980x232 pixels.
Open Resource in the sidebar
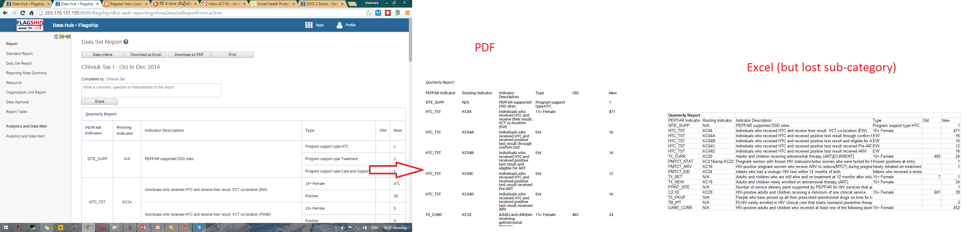click(x=14, y=83)
